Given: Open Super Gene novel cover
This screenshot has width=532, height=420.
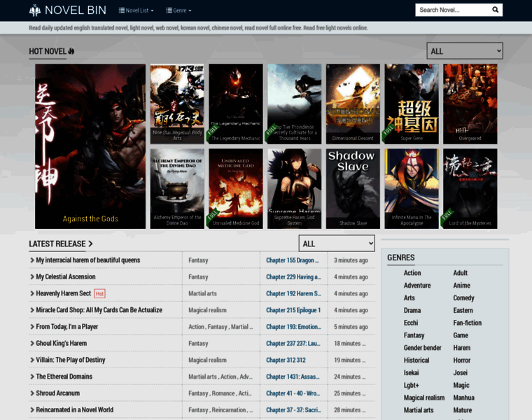Looking at the screenshot, I should (412, 104).
